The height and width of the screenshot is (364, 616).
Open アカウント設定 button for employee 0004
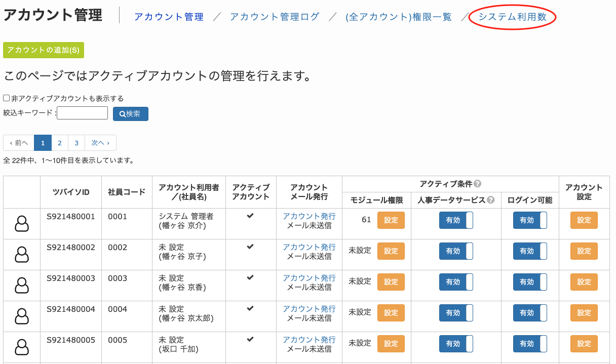pyautogui.click(x=584, y=313)
